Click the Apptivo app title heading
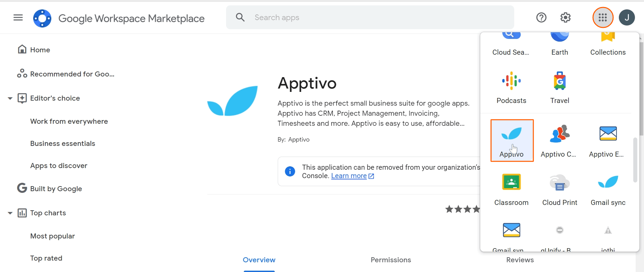 click(x=307, y=83)
